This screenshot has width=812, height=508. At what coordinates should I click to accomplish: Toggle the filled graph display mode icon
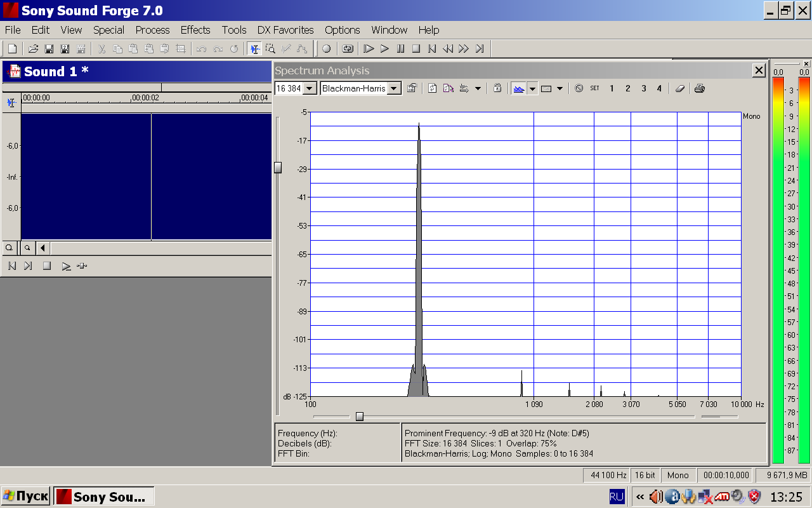[x=519, y=89]
